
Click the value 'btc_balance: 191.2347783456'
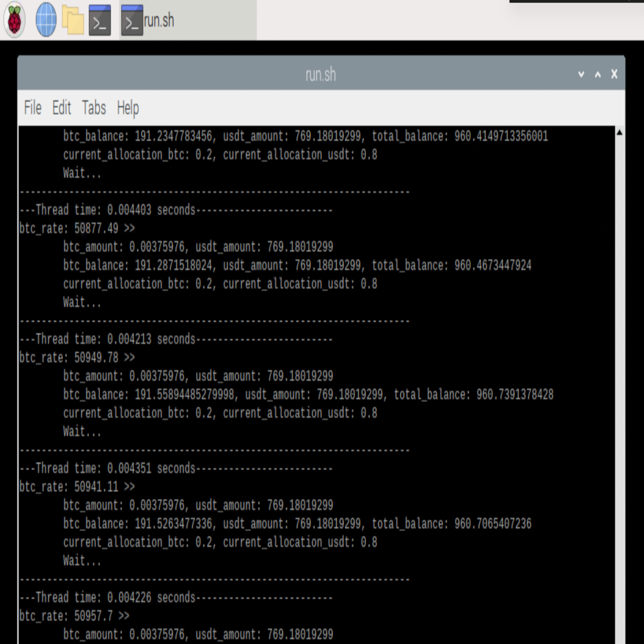(x=137, y=136)
